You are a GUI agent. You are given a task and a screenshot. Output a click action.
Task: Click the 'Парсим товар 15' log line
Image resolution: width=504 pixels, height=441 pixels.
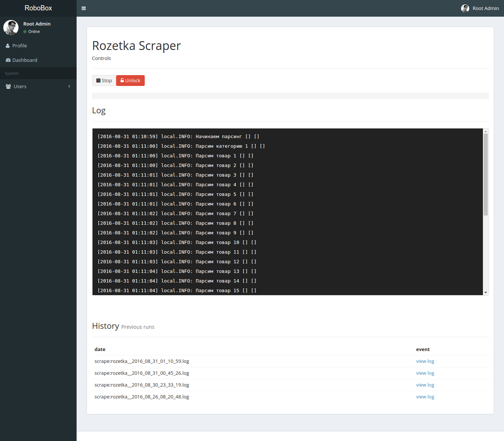click(x=177, y=291)
